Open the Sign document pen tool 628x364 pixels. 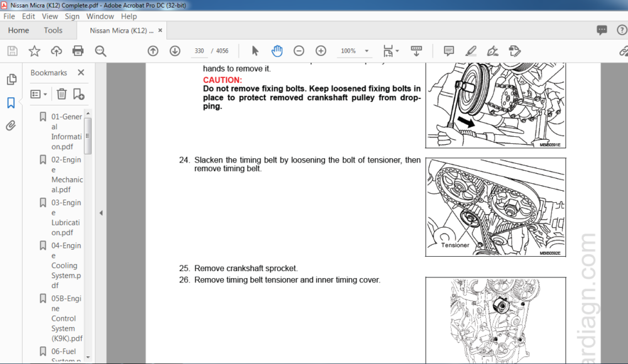click(x=492, y=51)
